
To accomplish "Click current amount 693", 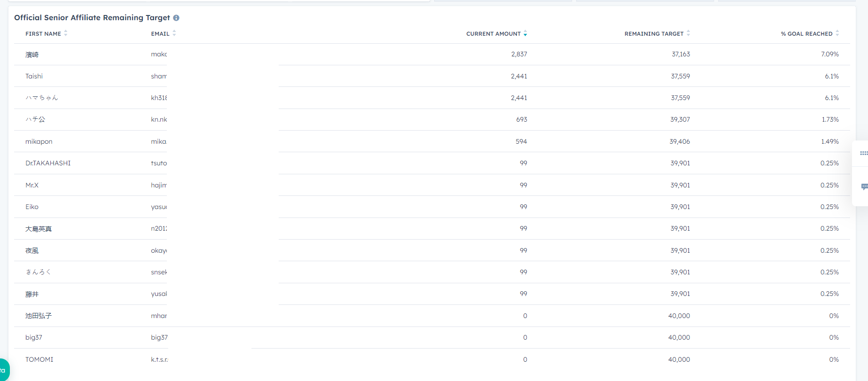I will (x=522, y=119).
